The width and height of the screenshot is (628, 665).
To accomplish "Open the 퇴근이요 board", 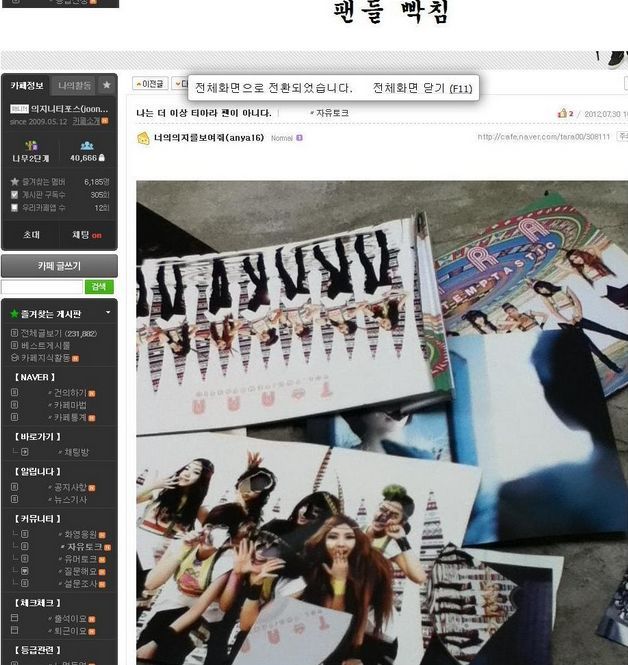I will pyautogui.click(x=70, y=631).
